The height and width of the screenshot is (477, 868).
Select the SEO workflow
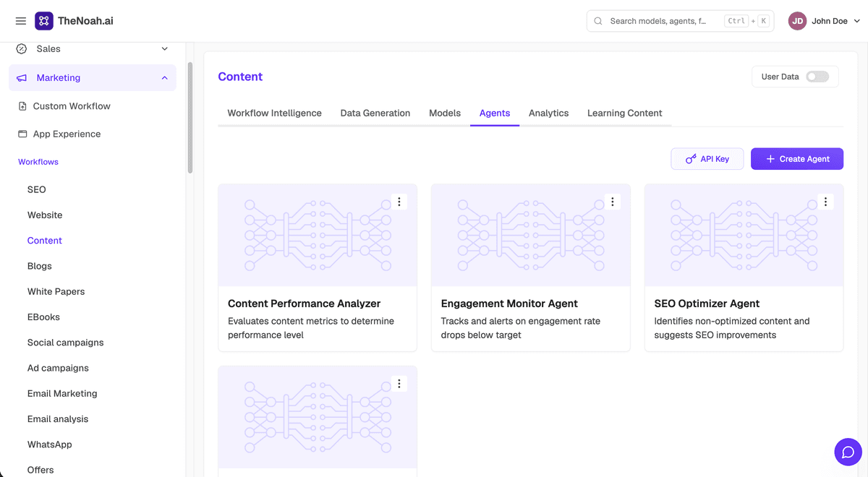(36, 189)
